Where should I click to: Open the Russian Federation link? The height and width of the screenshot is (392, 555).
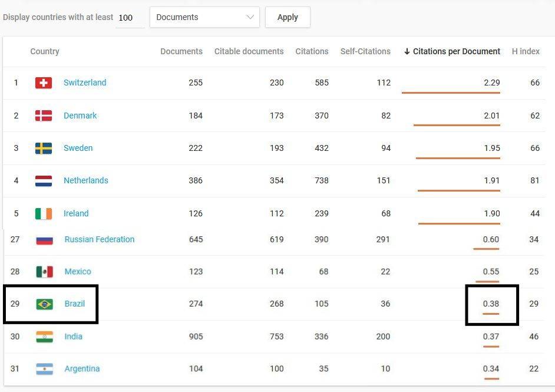[100, 239]
